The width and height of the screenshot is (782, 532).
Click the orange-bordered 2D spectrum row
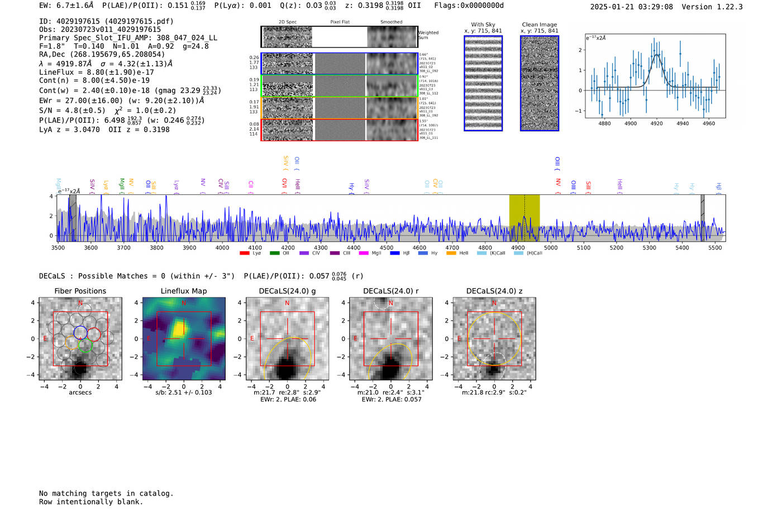[x=340, y=108]
